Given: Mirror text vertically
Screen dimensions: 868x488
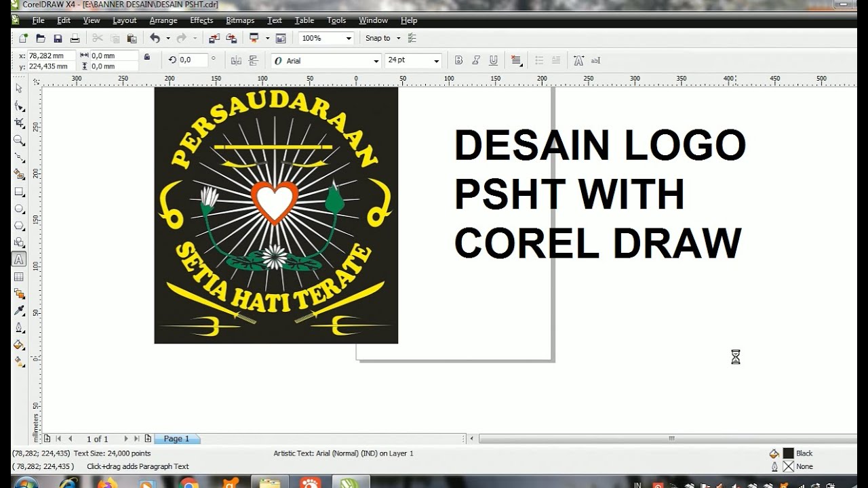Looking at the screenshot, I should 254,60.
